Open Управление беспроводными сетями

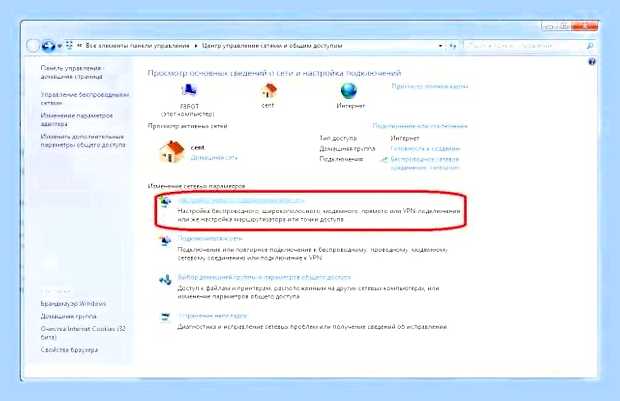(85, 99)
